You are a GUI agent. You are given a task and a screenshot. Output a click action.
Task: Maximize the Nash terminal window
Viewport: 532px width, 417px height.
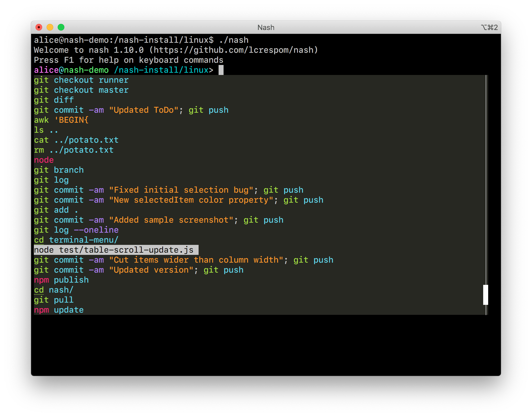pyautogui.click(x=61, y=27)
